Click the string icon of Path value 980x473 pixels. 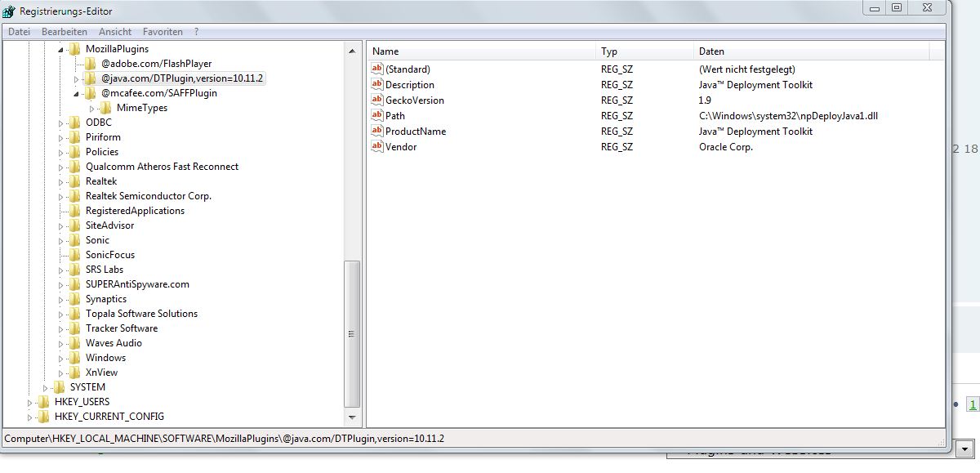click(377, 116)
